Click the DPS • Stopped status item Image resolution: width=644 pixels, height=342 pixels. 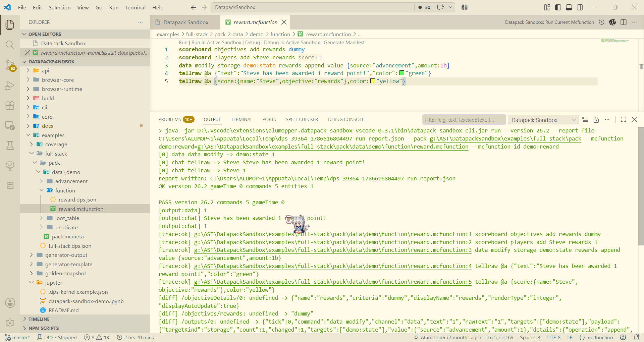click(57, 337)
